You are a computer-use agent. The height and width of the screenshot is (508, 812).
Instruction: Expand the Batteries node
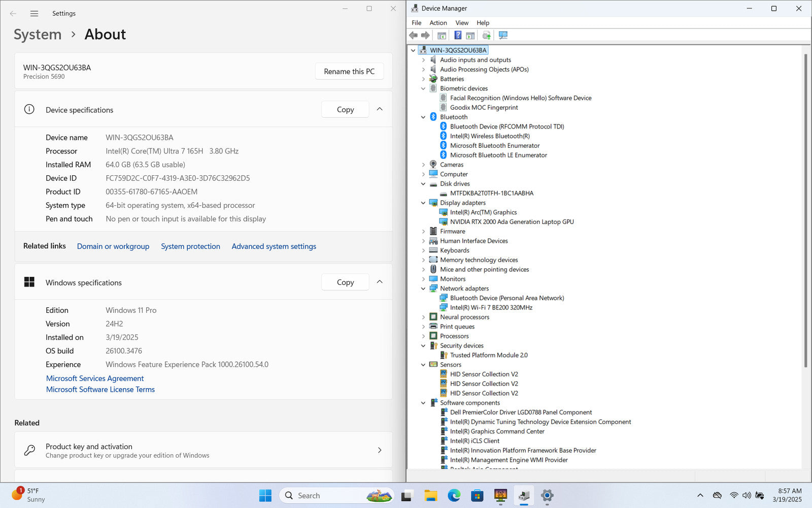[423, 79]
